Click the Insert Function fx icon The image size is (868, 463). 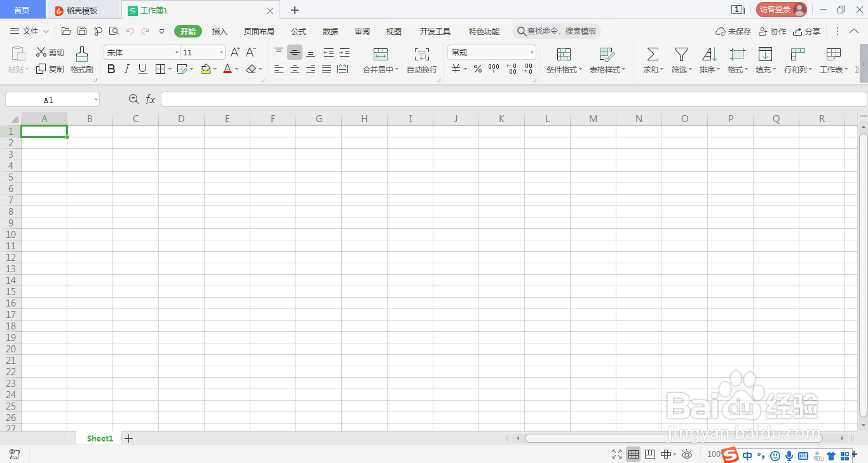[x=151, y=99]
